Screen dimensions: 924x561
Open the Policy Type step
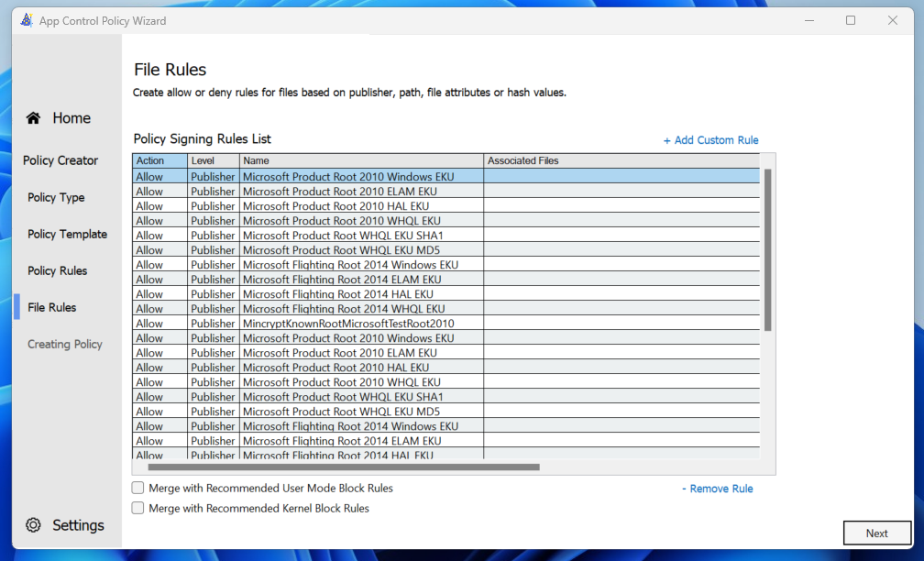click(x=56, y=197)
